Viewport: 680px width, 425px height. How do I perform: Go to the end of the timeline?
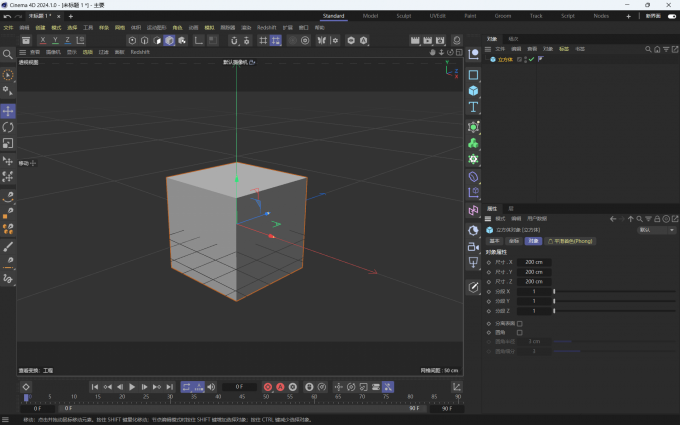point(170,387)
